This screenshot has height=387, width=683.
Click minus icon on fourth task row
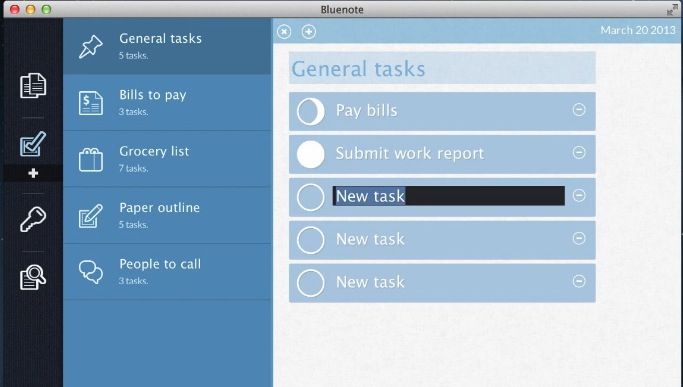click(x=579, y=238)
